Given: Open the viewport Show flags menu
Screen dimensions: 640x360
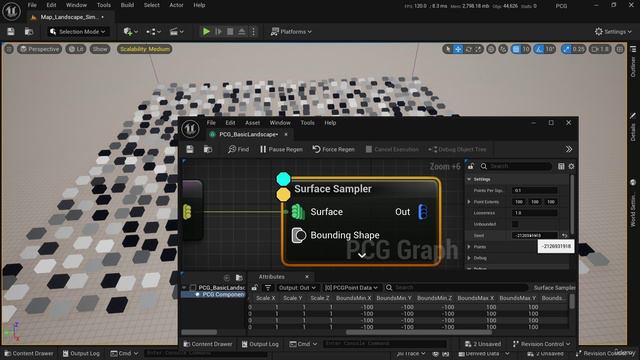Looking at the screenshot, I should point(100,49).
